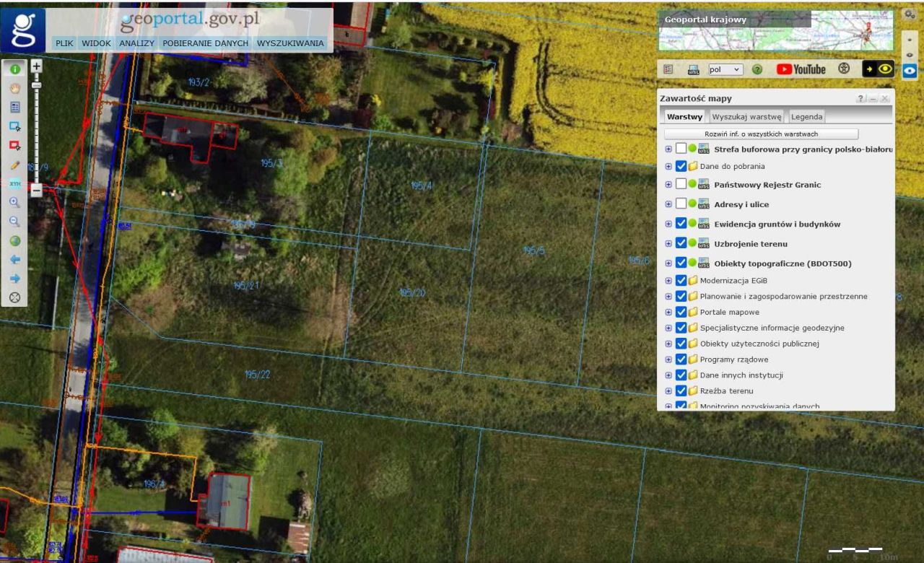This screenshot has width=924, height=563.
Task: Uncheck Modernizacja EGiB checkbox
Action: pos(681,280)
